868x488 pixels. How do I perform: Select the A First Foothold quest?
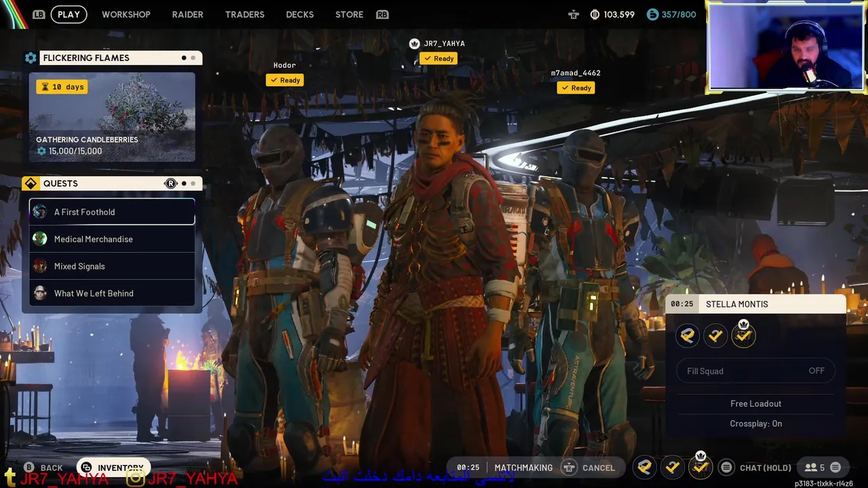(x=112, y=211)
